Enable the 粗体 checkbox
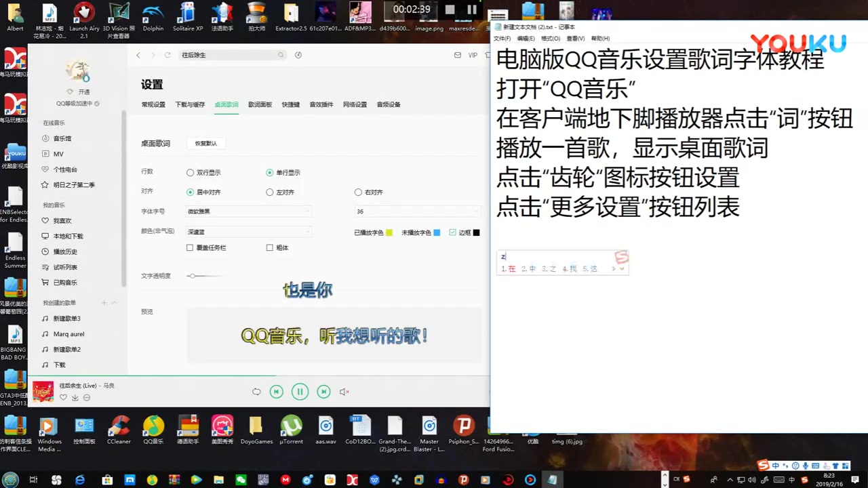 [270, 248]
